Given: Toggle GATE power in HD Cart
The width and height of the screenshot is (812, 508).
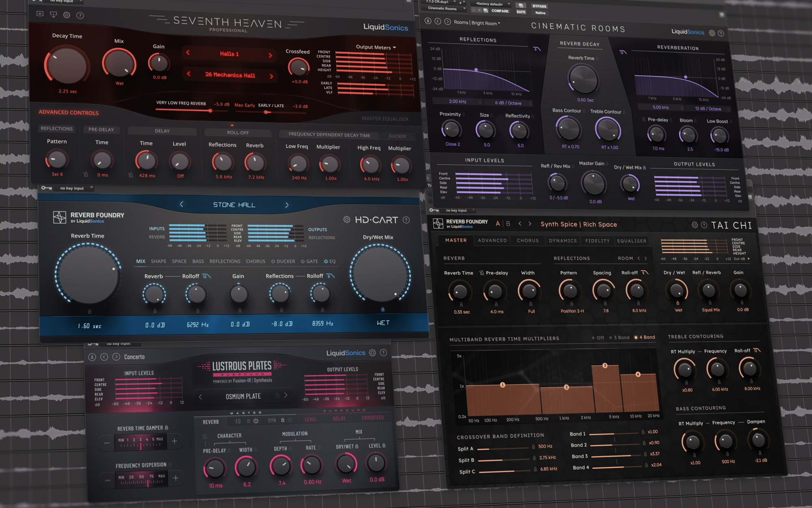Looking at the screenshot, I should (303, 261).
